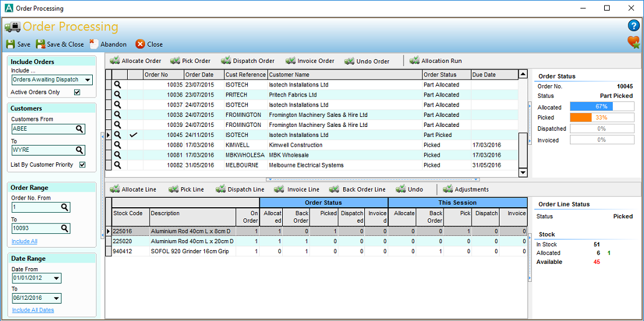Click the favourites heart-star icon
Viewport: 644px width, 321px height.
pos(634,42)
